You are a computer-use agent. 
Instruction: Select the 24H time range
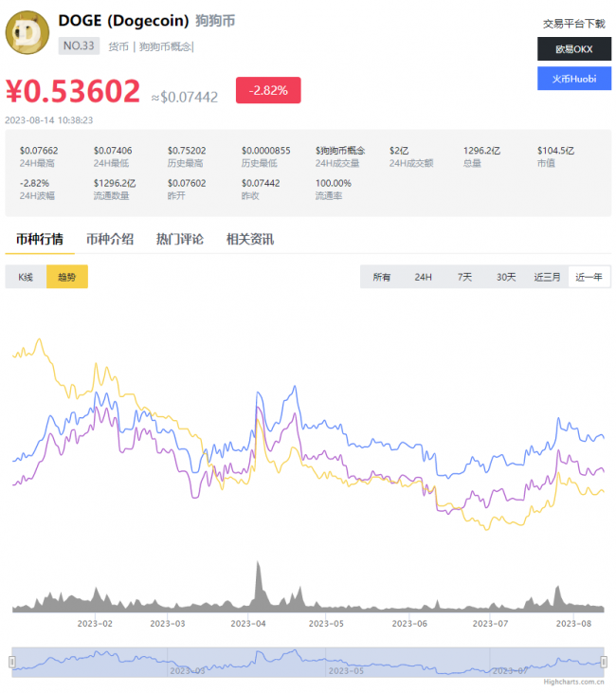pyautogui.click(x=423, y=277)
